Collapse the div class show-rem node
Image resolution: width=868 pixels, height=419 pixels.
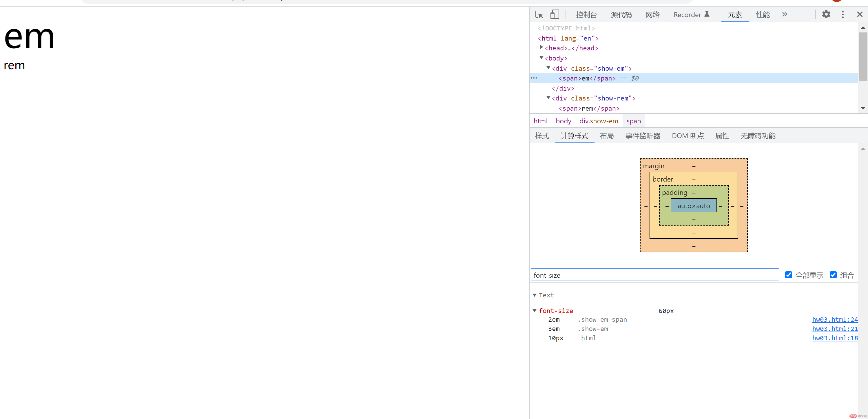[x=548, y=98]
